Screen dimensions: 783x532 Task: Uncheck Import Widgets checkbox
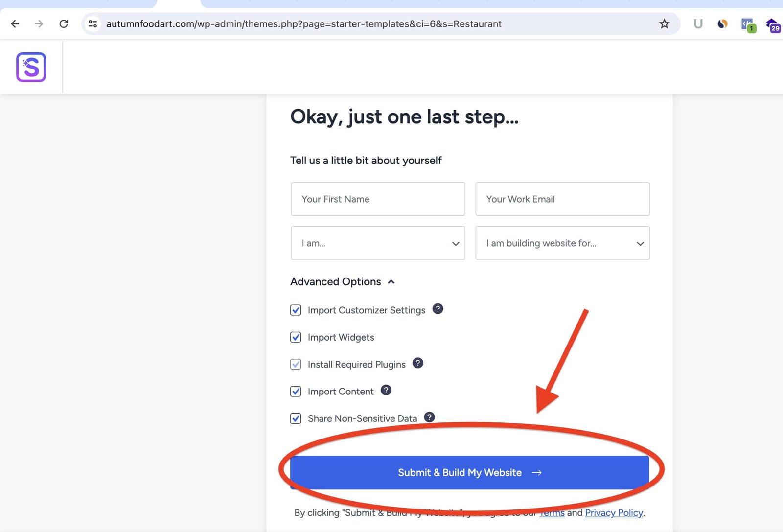tap(296, 337)
